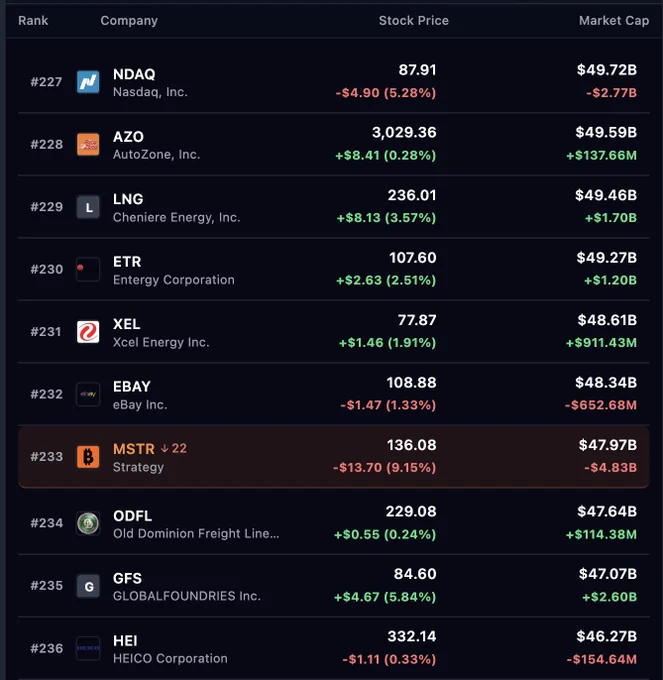Click the HEICO logo icon
This screenshot has height=680, width=663.
(x=88, y=648)
